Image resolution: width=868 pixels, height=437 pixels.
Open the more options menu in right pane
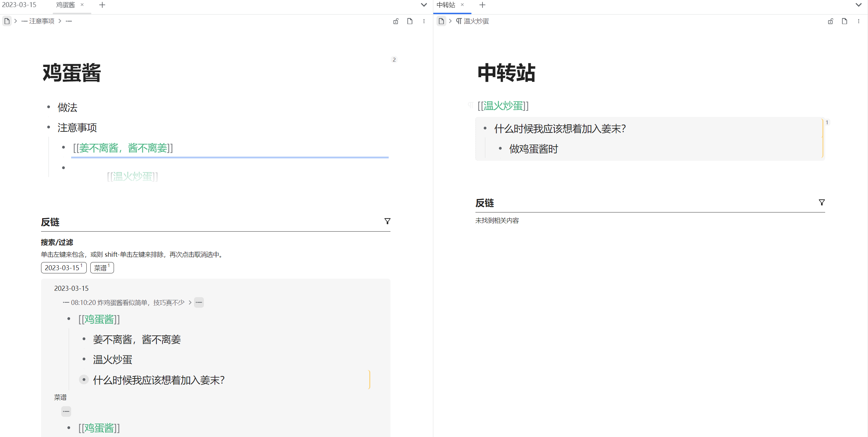[858, 21]
